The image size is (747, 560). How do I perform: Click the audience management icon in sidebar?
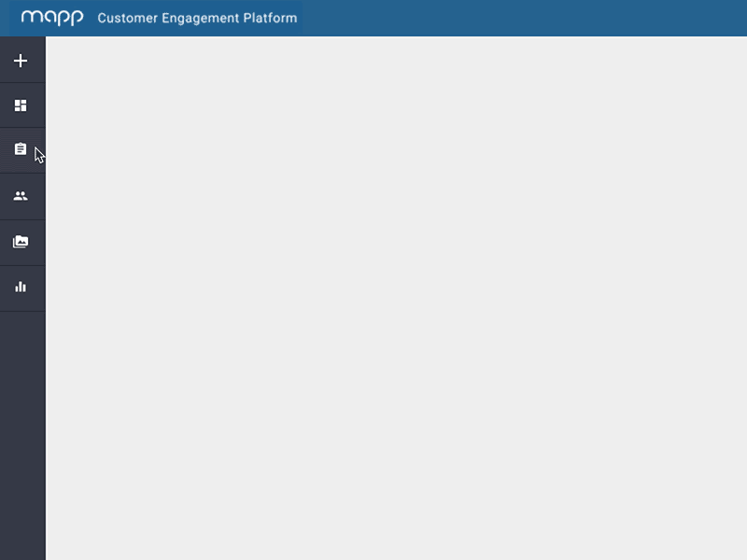pos(21,195)
